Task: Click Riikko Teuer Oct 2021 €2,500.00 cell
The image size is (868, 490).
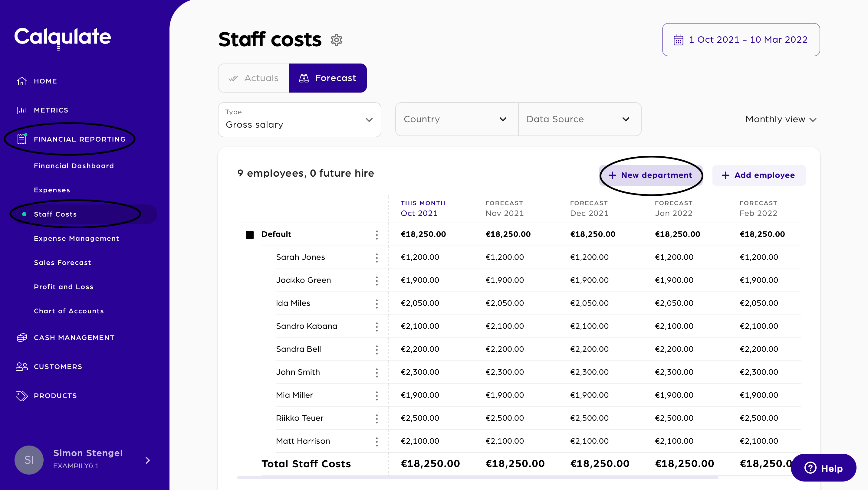Action: (420, 418)
